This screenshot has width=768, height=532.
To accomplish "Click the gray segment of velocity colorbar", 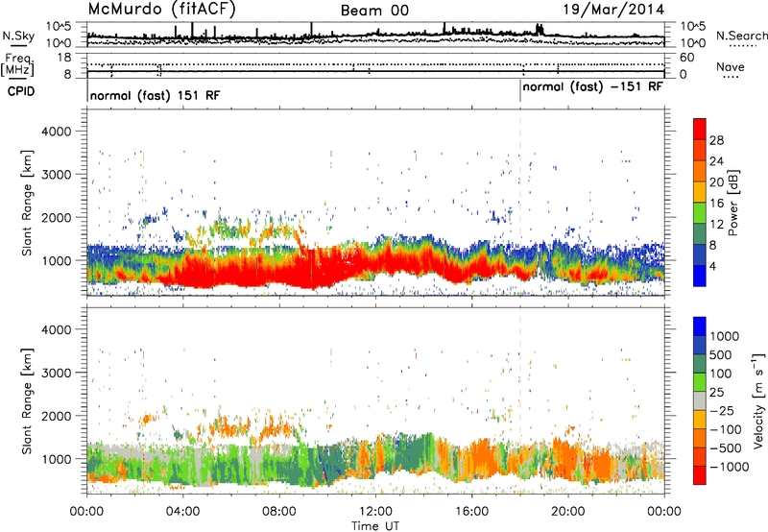I will [x=700, y=401].
